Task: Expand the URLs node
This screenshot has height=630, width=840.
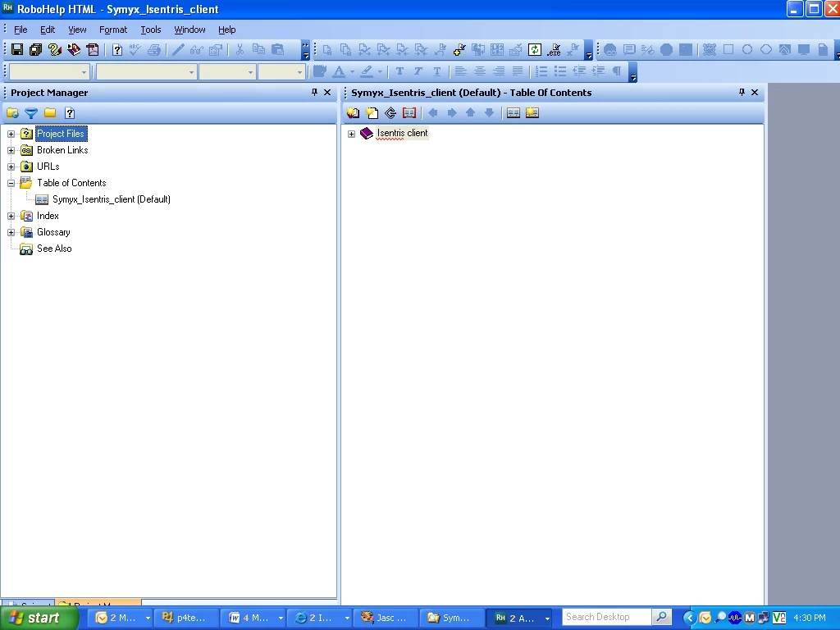Action: (11, 167)
